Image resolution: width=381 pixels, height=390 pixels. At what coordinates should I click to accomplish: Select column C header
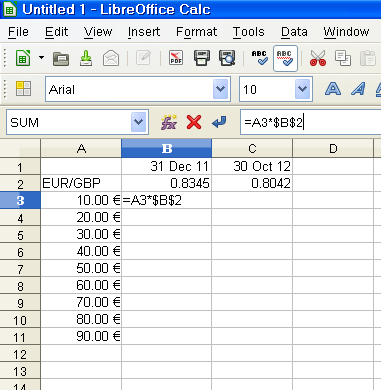(x=252, y=148)
